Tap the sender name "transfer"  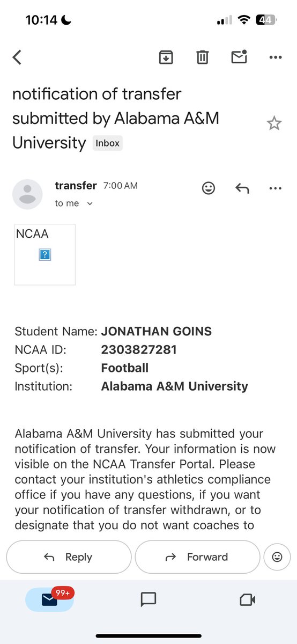tap(76, 186)
